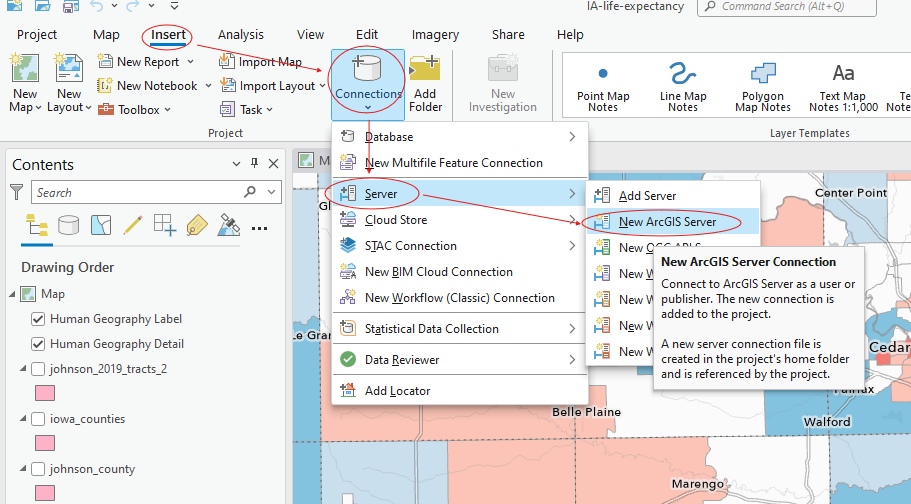Image resolution: width=911 pixels, height=504 pixels.
Task: Open the more options ellipsis in Contents
Action: point(259,228)
